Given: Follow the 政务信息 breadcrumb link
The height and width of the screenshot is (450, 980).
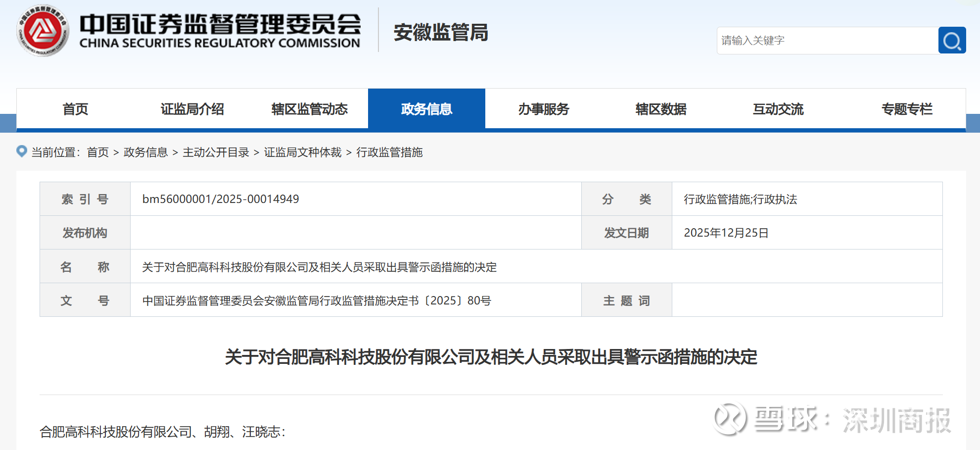Looking at the screenshot, I should click(x=146, y=152).
